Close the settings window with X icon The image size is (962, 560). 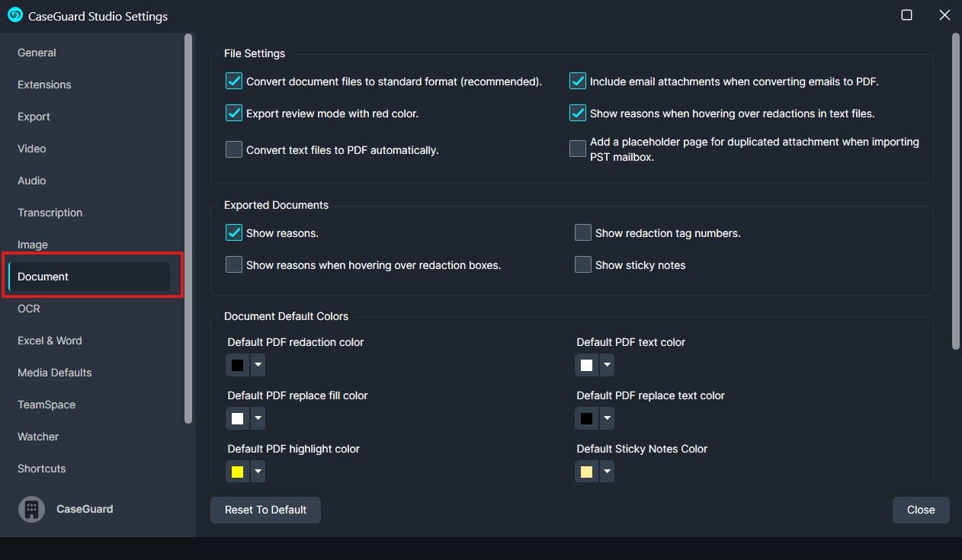tap(944, 15)
